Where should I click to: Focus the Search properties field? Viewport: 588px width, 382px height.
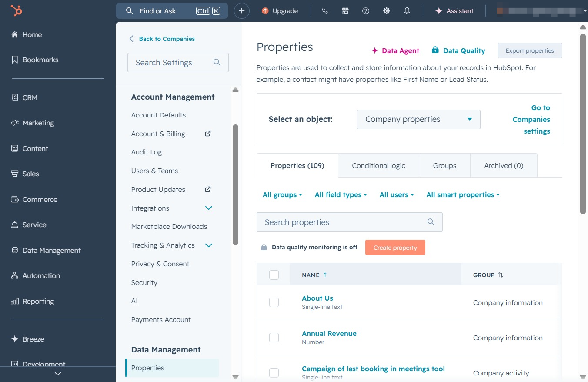350,222
